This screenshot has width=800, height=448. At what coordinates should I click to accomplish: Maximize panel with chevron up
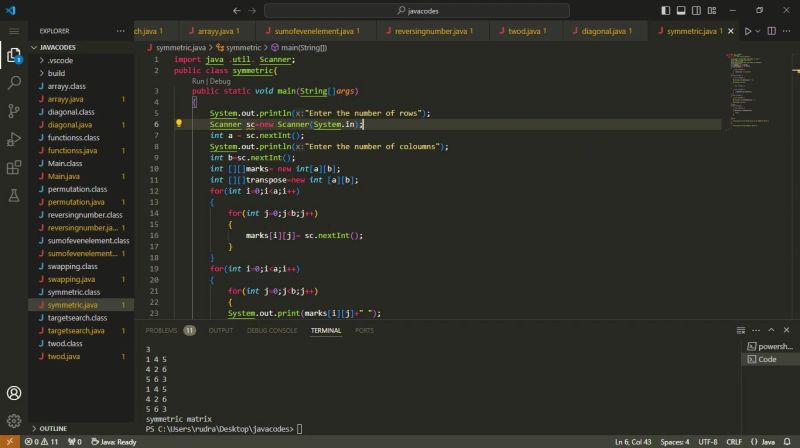(x=771, y=330)
